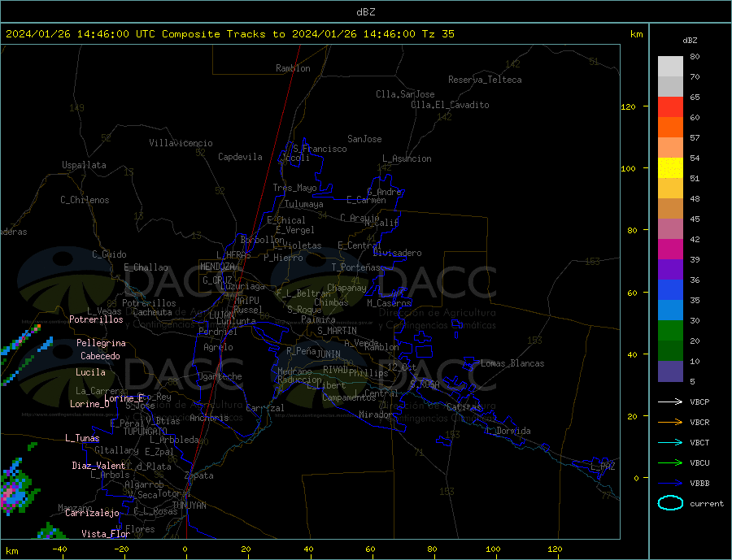Viewport: 732px width, 560px height.
Task: Click the RIVADAVIA label on map
Action: pos(336,370)
